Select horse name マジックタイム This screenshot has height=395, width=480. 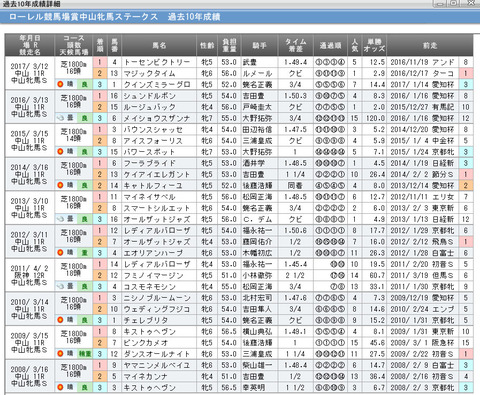(x=149, y=73)
